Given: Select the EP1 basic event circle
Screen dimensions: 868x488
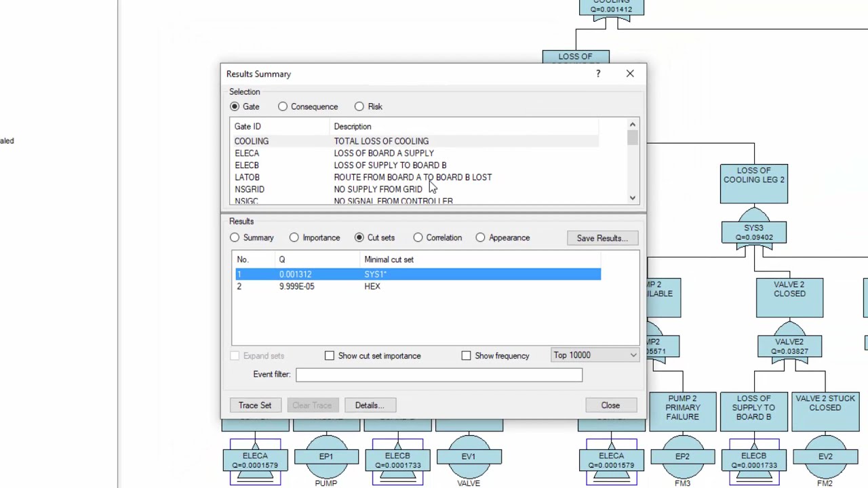Looking at the screenshot, I should (x=326, y=457).
